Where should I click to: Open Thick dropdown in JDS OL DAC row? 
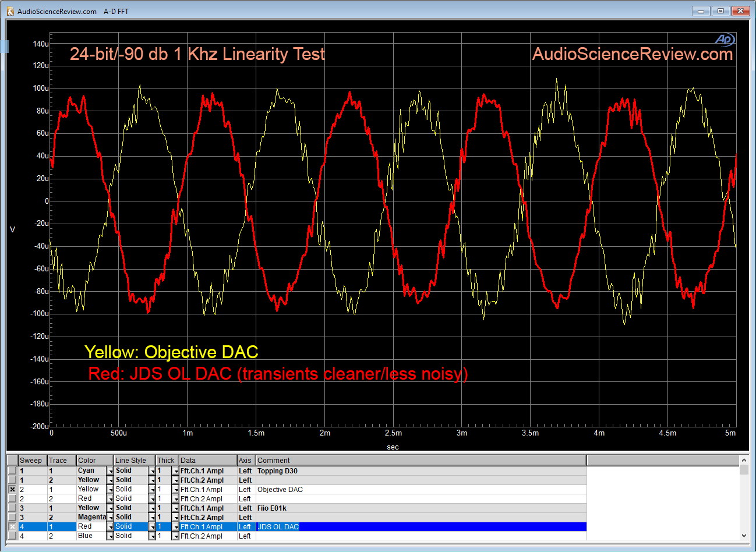[x=175, y=527]
